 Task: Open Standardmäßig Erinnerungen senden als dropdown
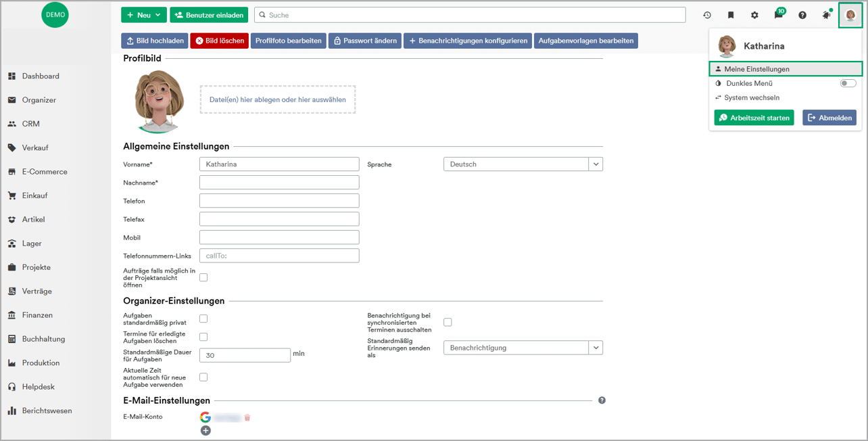pos(595,348)
